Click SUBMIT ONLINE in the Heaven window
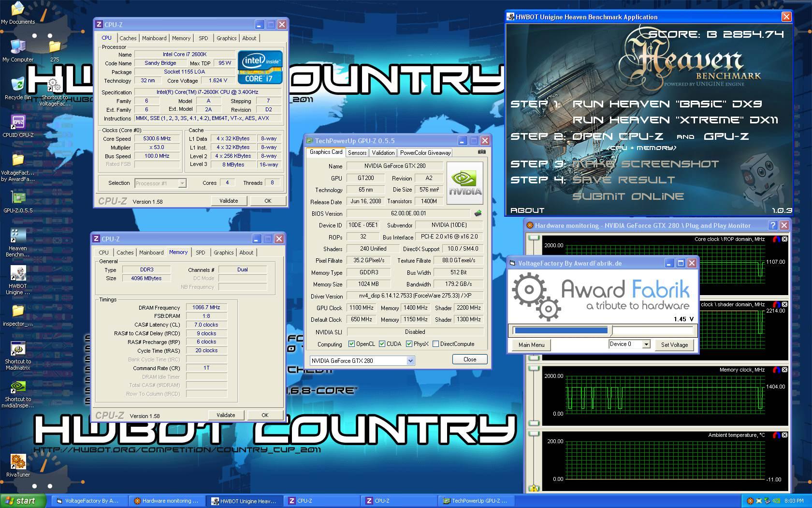This screenshot has width=812, height=508. [x=628, y=196]
